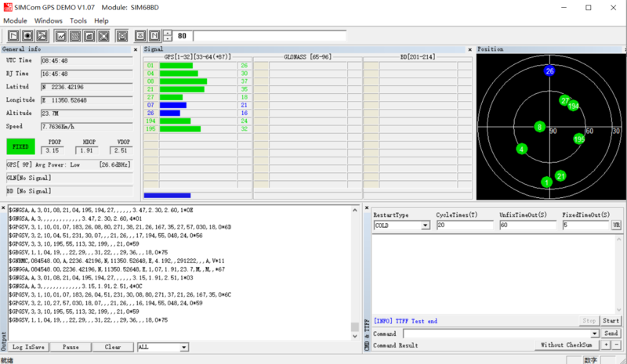This screenshot has width=627, height=364.
Task: Click the CycleTimes(T) field showing 20
Action: click(465, 225)
